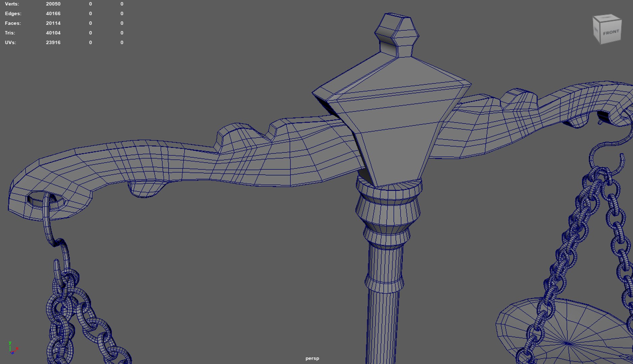Select the Verts count value 20050
Image resolution: width=633 pixels, height=364 pixels.
(x=53, y=4)
